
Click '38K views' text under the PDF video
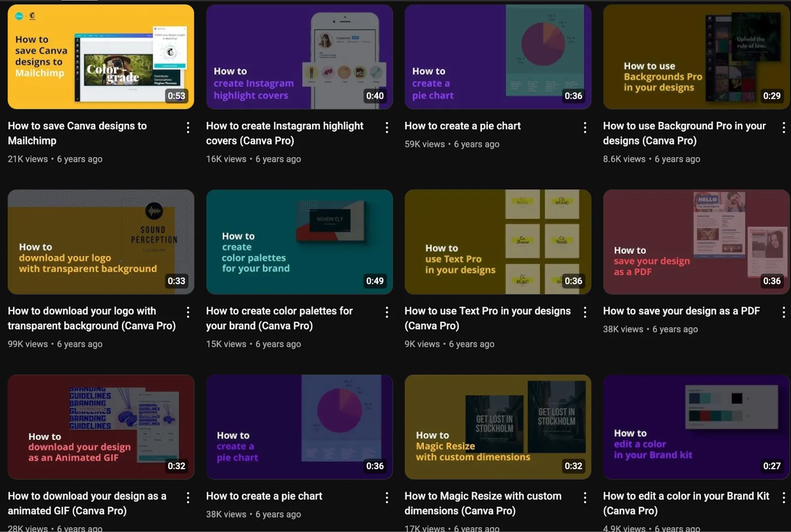pyautogui.click(x=623, y=329)
